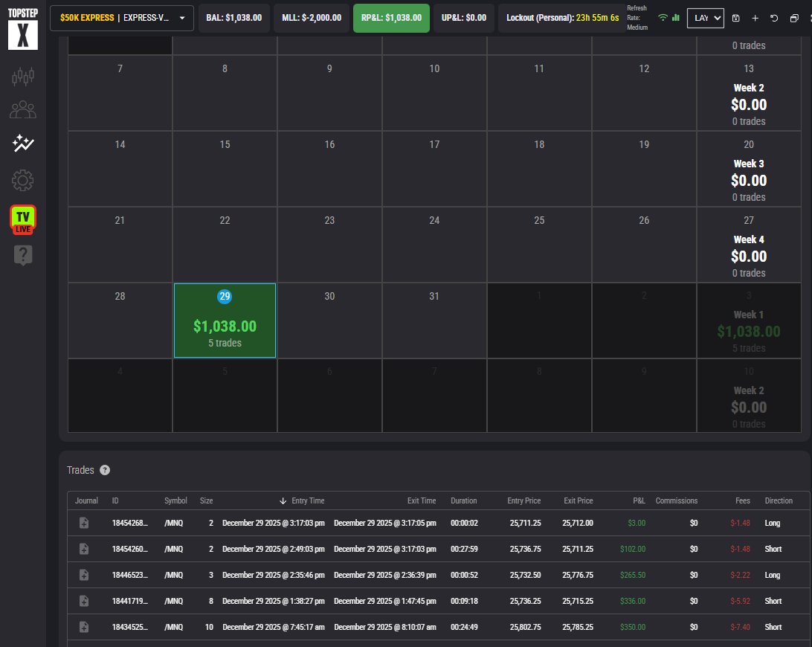The height and width of the screenshot is (647, 812).
Task: Sort by the Entry Price column header
Action: [523, 500]
